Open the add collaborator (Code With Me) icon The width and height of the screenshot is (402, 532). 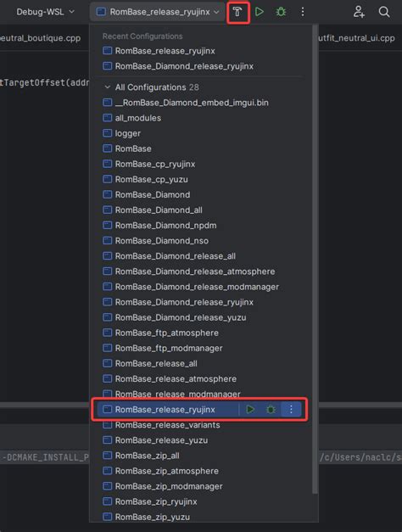[359, 12]
